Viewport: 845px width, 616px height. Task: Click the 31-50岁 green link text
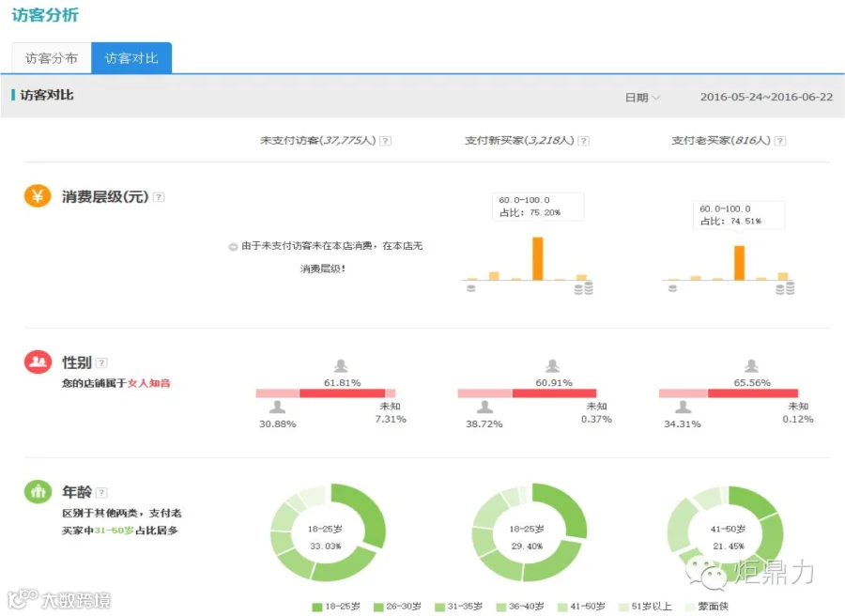coord(114,531)
